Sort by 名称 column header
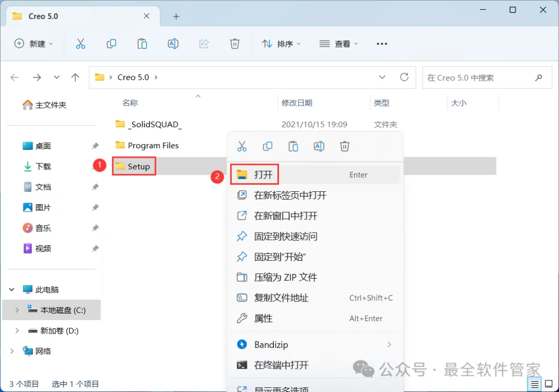Screen dimensions: 559x392 (x=130, y=103)
